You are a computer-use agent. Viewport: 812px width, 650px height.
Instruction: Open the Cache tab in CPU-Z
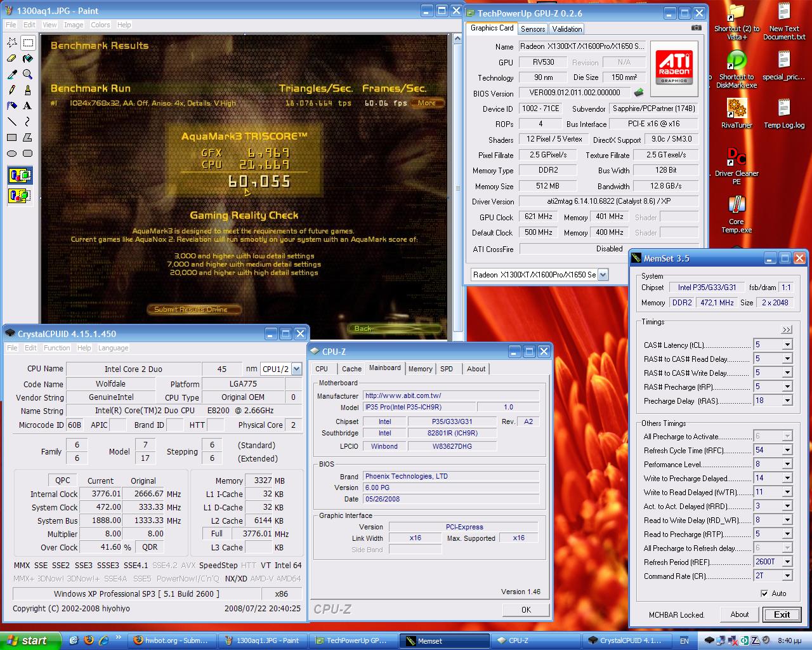tap(351, 369)
